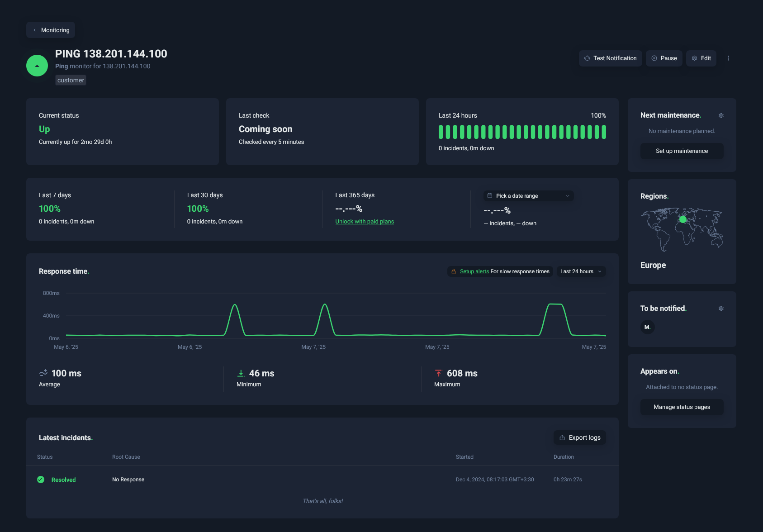Image resolution: width=763 pixels, height=532 pixels.
Task: Open Manage status pages
Action: point(682,407)
